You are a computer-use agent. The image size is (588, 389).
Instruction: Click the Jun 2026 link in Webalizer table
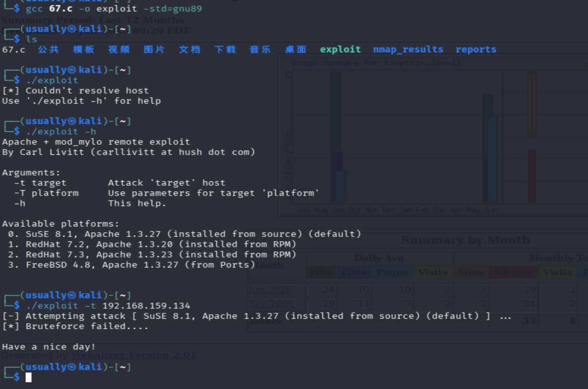pyautogui.click(x=270, y=289)
